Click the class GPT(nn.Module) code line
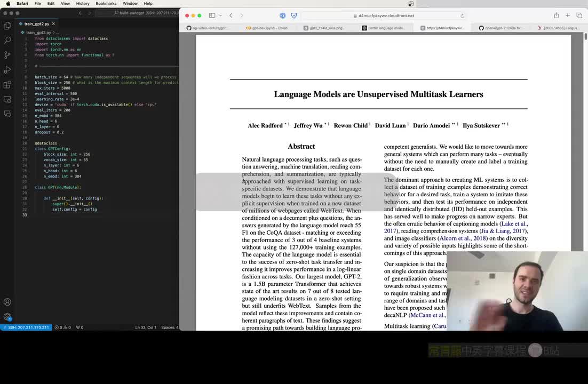588x384 pixels. coord(58,187)
